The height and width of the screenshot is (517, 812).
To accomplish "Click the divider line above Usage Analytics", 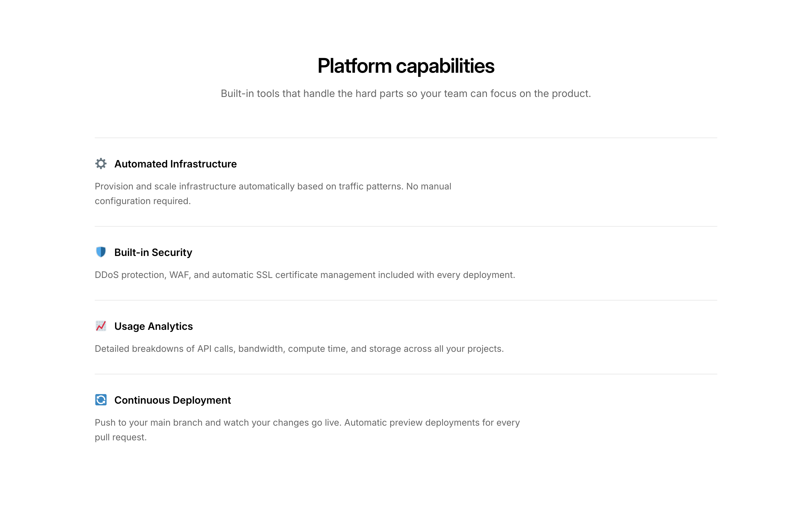I will coord(406,300).
